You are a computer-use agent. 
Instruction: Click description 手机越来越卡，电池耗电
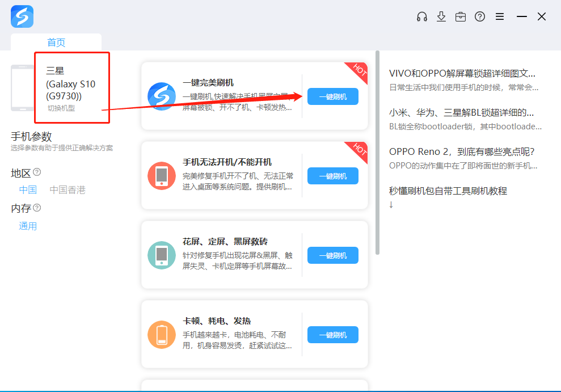tap(237, 340)
